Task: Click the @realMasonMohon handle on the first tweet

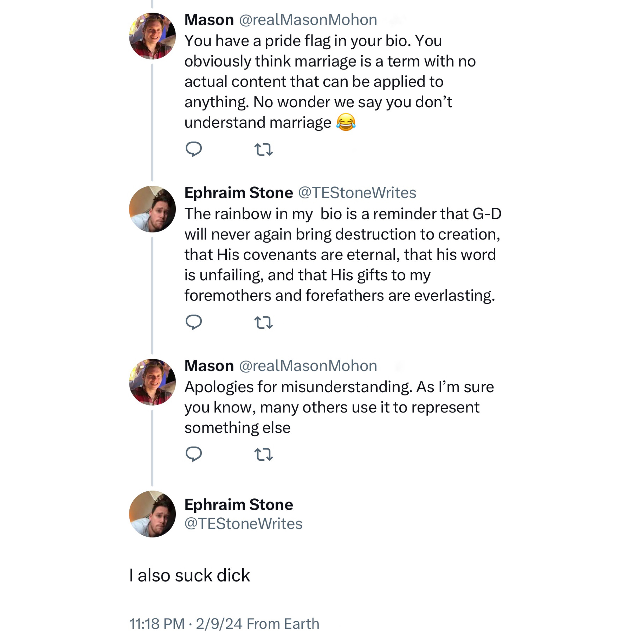Action: pos(308,20)
